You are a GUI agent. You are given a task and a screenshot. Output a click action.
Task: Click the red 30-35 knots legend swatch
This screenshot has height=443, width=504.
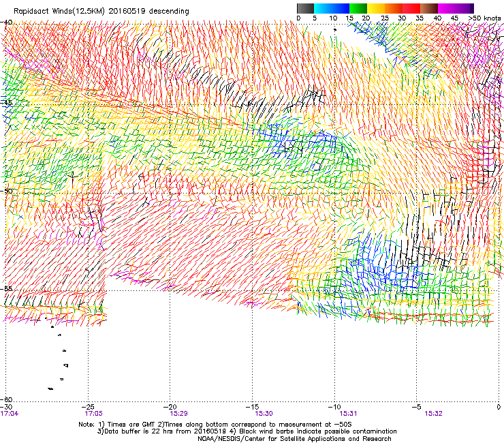[411, 8]
